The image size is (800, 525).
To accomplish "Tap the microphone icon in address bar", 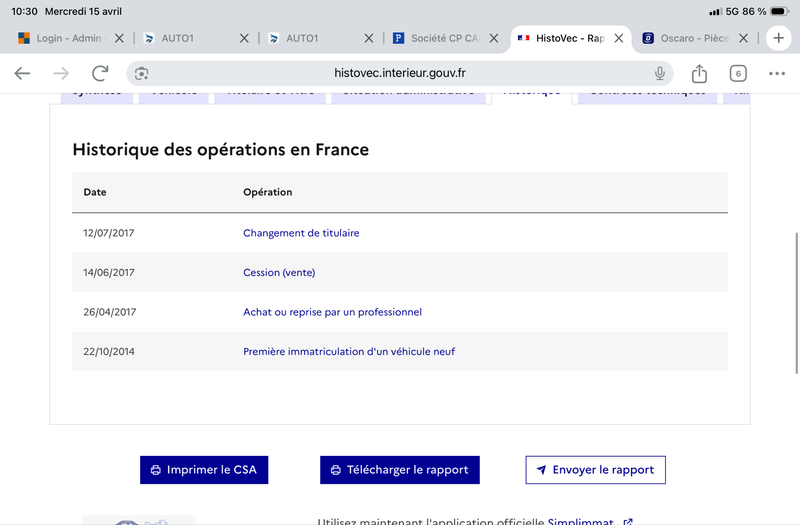I will click(660, 73).
